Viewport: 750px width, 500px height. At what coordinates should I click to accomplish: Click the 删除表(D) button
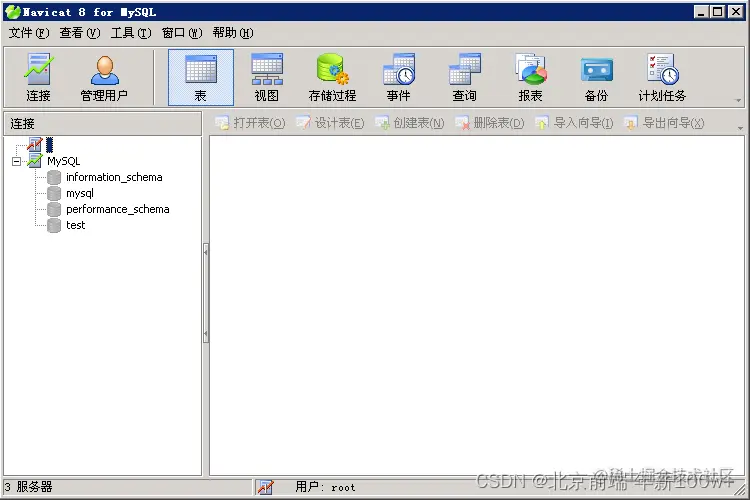pyautogui.click(x=489, y=123)
